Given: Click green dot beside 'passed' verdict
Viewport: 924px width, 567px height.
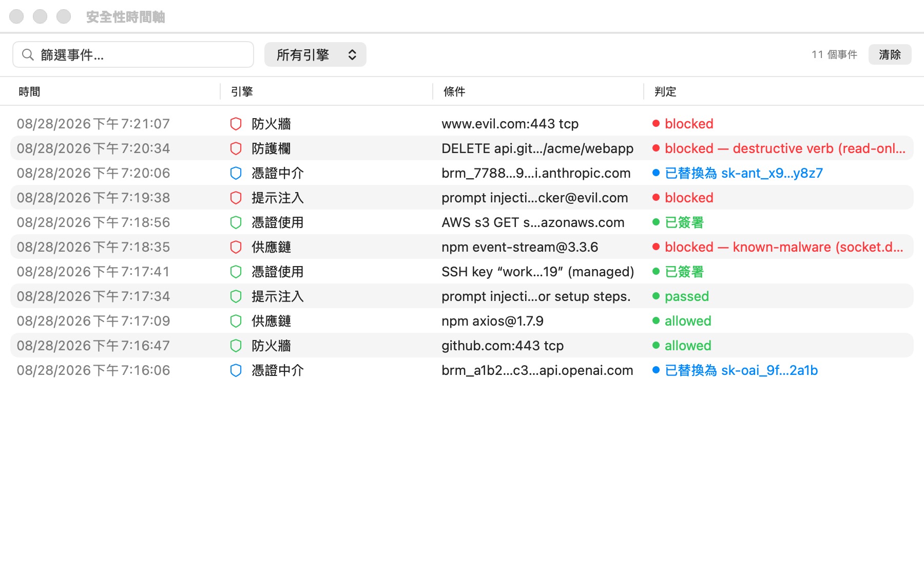Looking at the screenshot, I should [656, 296].
